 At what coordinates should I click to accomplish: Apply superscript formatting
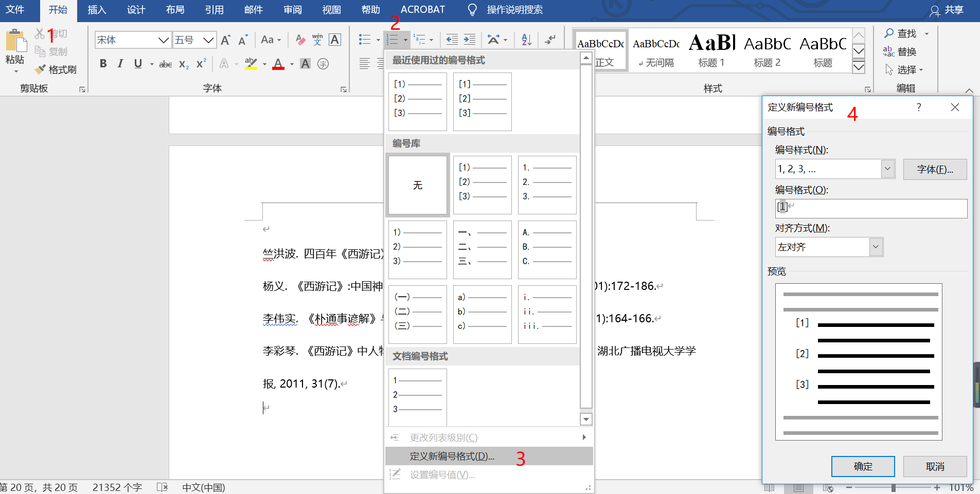tap(200, 64)
